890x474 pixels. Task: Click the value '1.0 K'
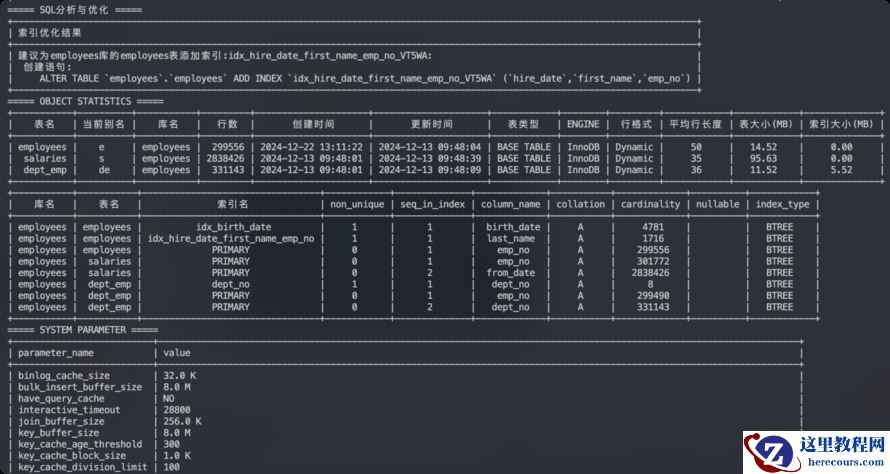pos(177,455)
